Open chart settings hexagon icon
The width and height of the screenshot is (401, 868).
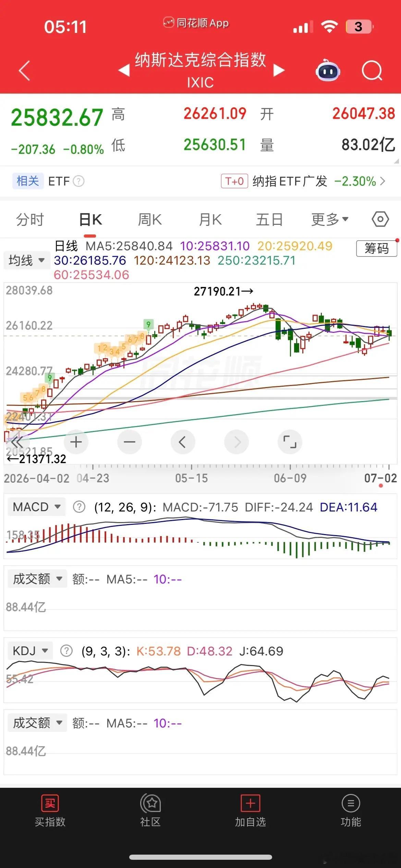(380, 219)
